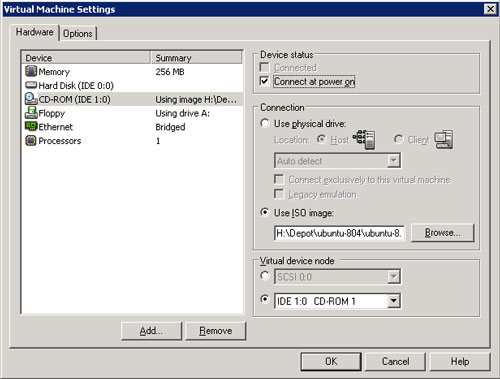
Task: Click the Browse button
Action: (442, 232)
